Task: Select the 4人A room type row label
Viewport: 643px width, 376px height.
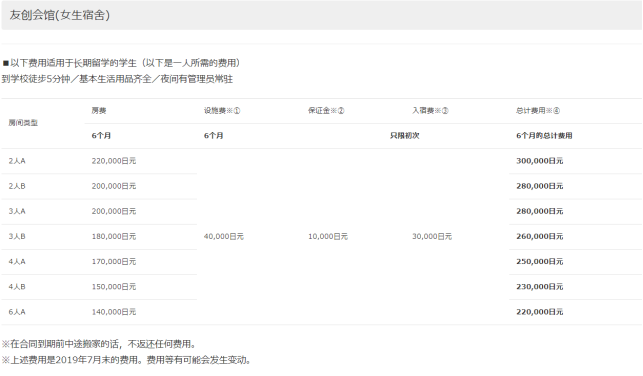Action: coord(17,261)
